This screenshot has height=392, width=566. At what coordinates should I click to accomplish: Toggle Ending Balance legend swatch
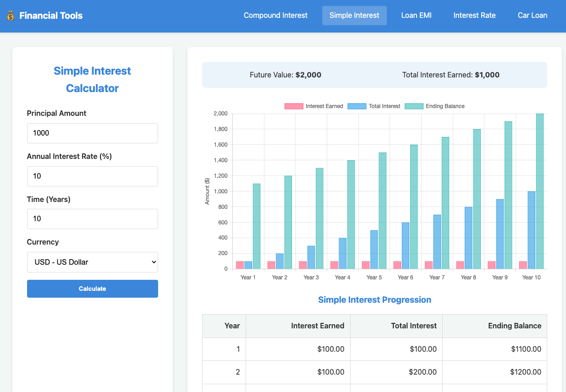[x=414, y=106]
